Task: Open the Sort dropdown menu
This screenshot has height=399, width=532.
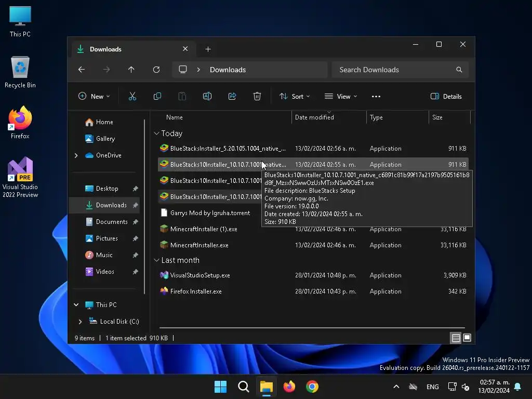Action: 295,96
